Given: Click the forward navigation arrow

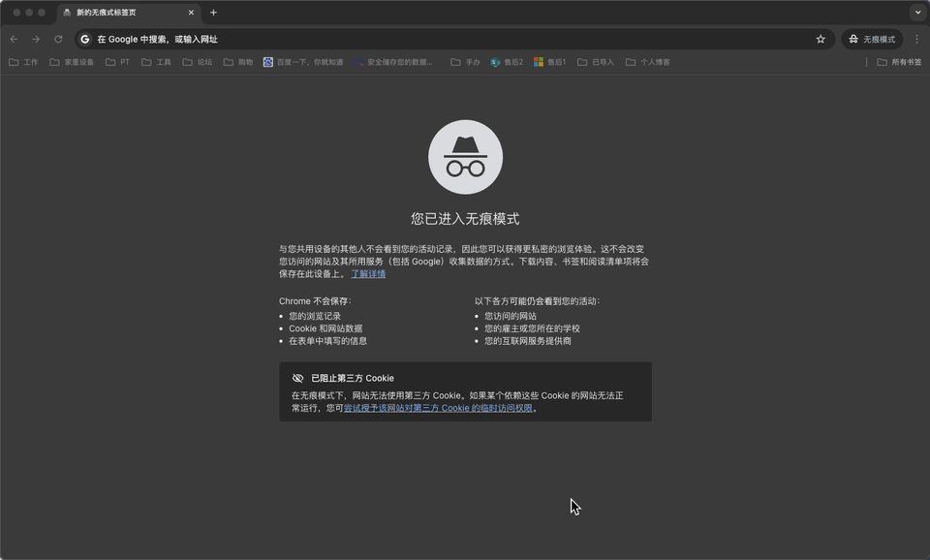Looking at the screenshot, I should click(x=36, y=39).
